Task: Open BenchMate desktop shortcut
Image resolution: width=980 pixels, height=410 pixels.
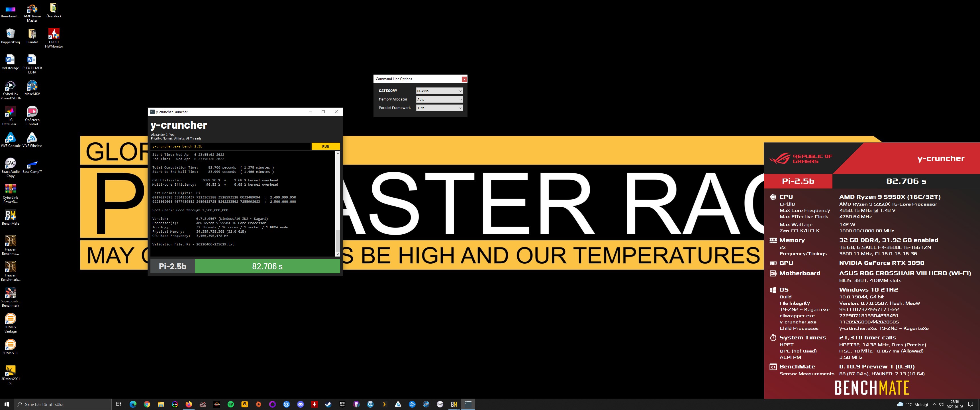Action: (x=11, y=218)
